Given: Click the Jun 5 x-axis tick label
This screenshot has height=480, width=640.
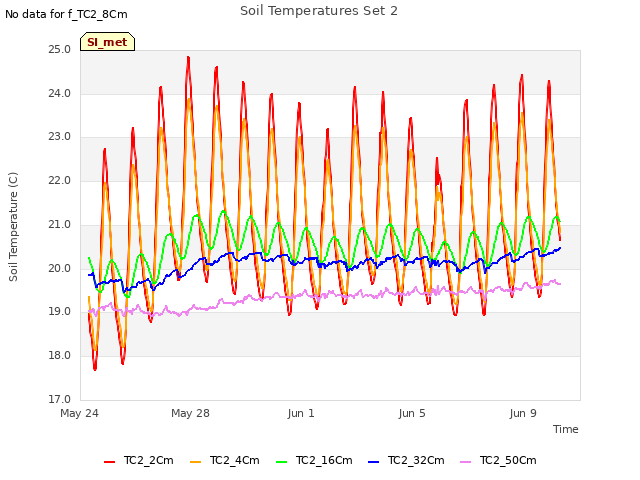Looking at the screenshot, I should [412, 413].
